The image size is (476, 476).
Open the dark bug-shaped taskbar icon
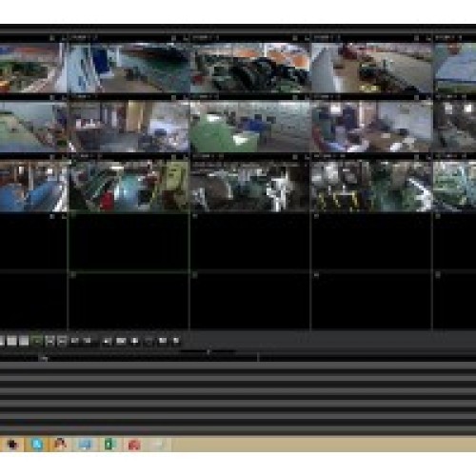(x=12, y=445)
